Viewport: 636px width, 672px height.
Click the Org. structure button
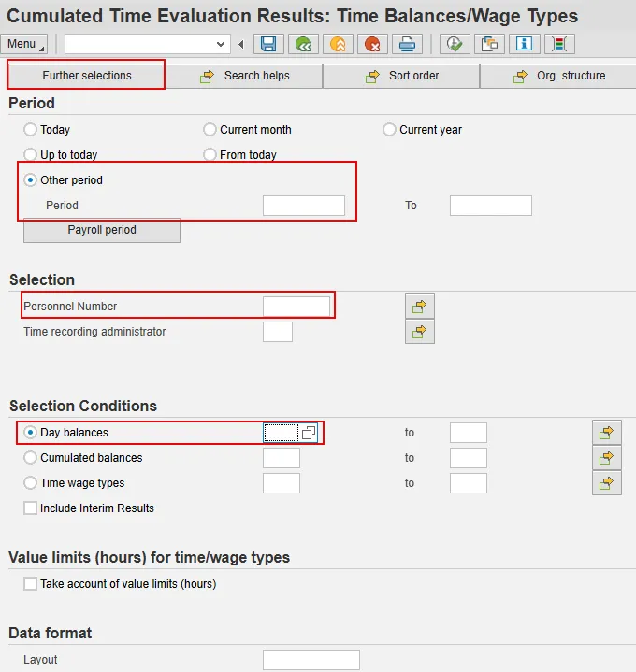coord(558,76)
